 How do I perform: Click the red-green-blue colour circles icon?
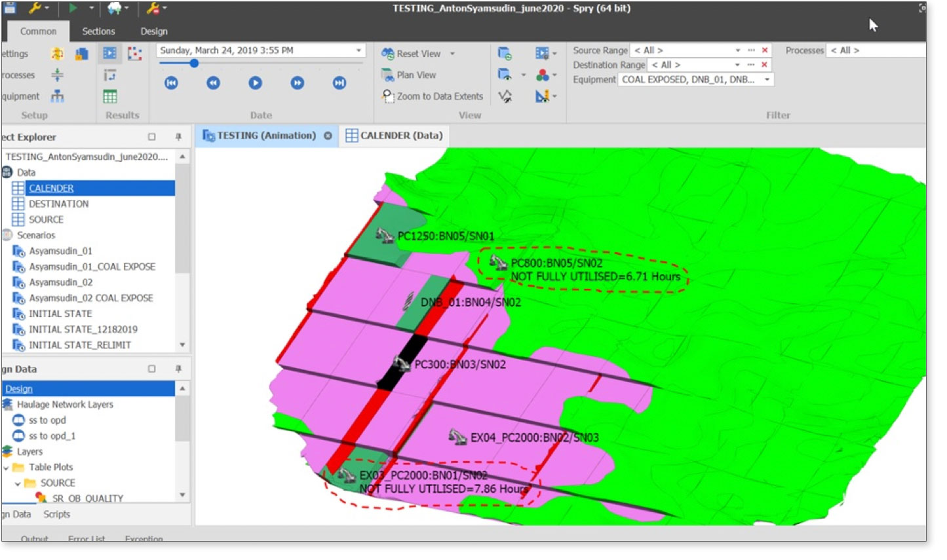pos(542,75)
